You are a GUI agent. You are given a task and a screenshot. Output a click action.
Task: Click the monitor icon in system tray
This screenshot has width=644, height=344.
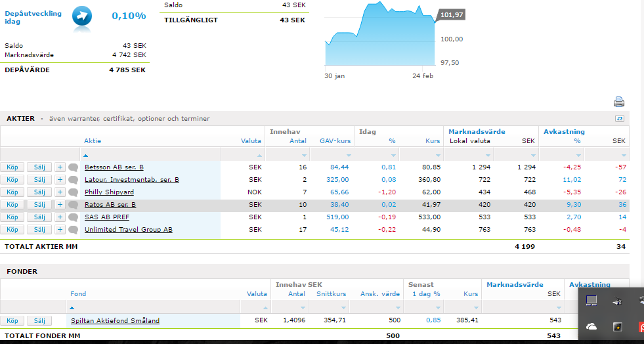pyautogui.click(x=591, y=301)
